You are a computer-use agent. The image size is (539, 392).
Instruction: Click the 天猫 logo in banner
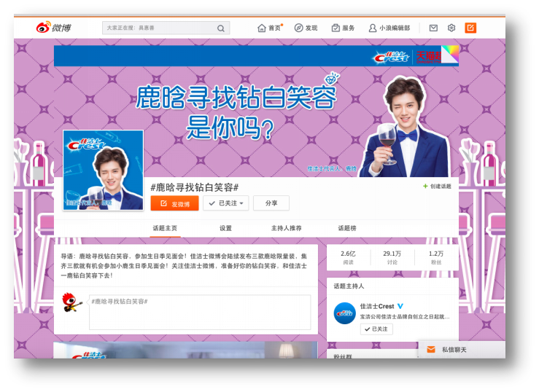(428, 57)
